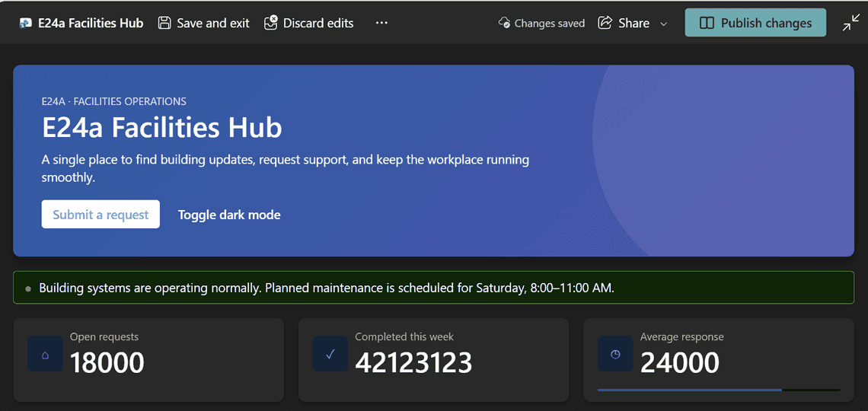Collapse view using the shrink arrows icon
The width and height of the screenshot is (868, 411).
tap(850, 23)
